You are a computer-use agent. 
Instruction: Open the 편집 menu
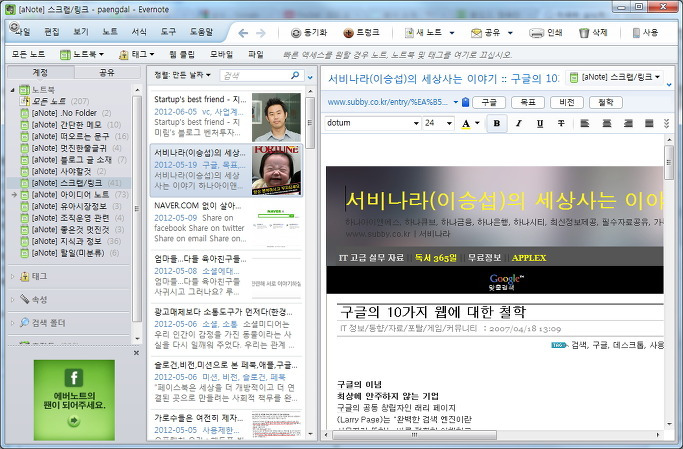(x=51, y=32)
